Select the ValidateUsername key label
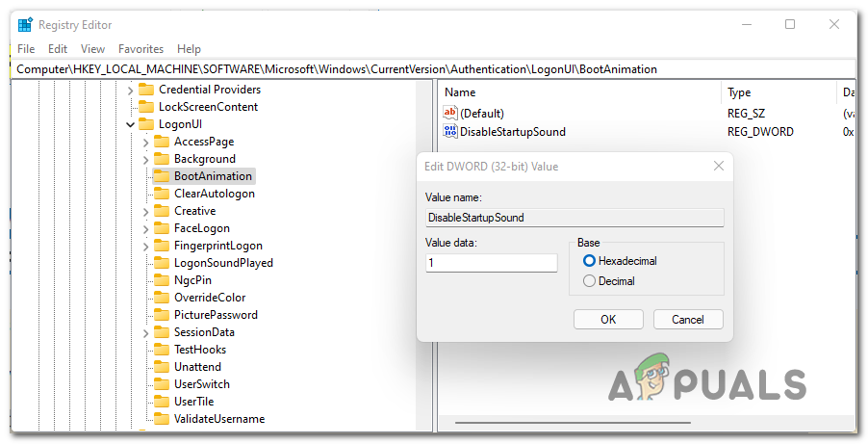 pyautogui.click(x=219, y=419)
